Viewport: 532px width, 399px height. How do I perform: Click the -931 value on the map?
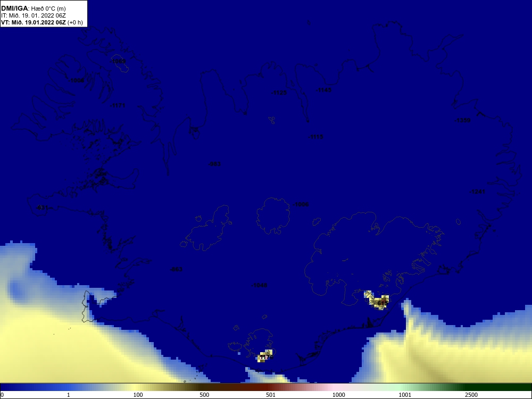coord(42,207)
